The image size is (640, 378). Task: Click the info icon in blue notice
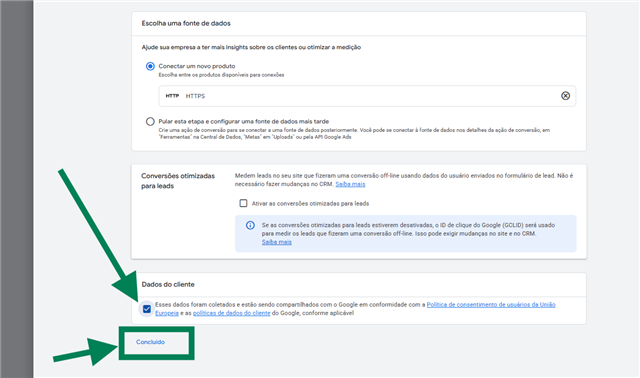250,225
